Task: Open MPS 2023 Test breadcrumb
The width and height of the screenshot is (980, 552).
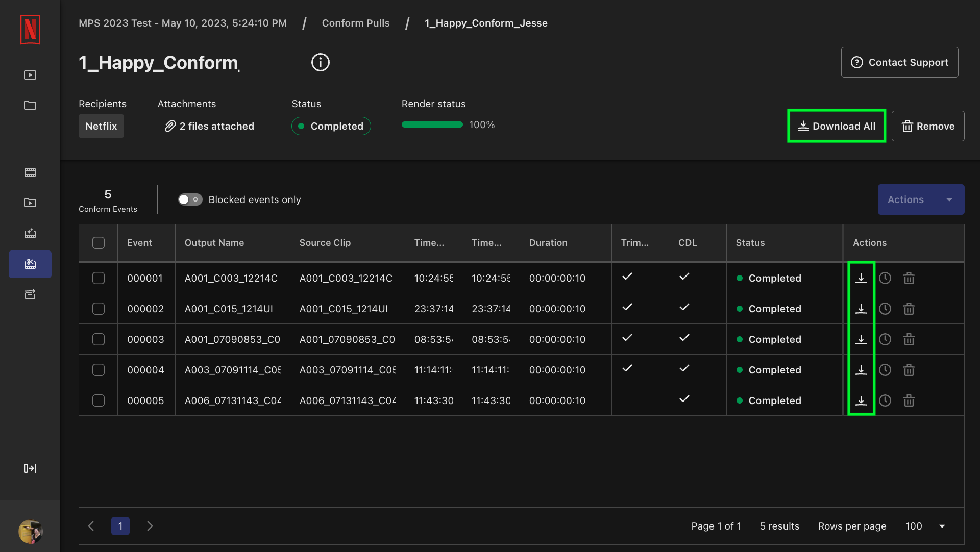Action: 183,23
